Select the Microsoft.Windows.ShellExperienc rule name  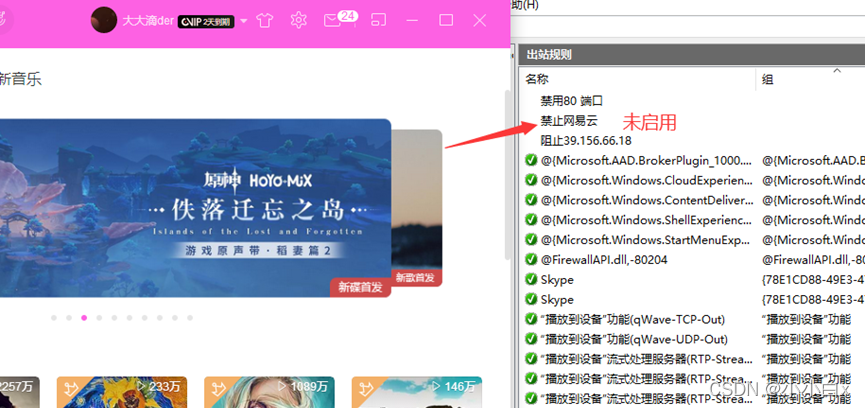click(x=646, y=220)
